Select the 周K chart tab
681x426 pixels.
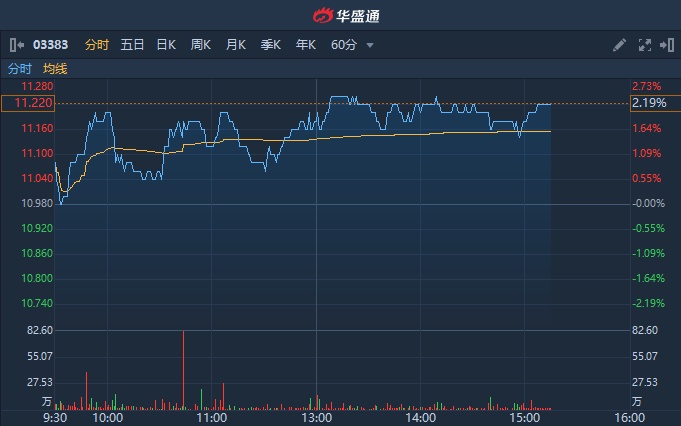(201, 45)
